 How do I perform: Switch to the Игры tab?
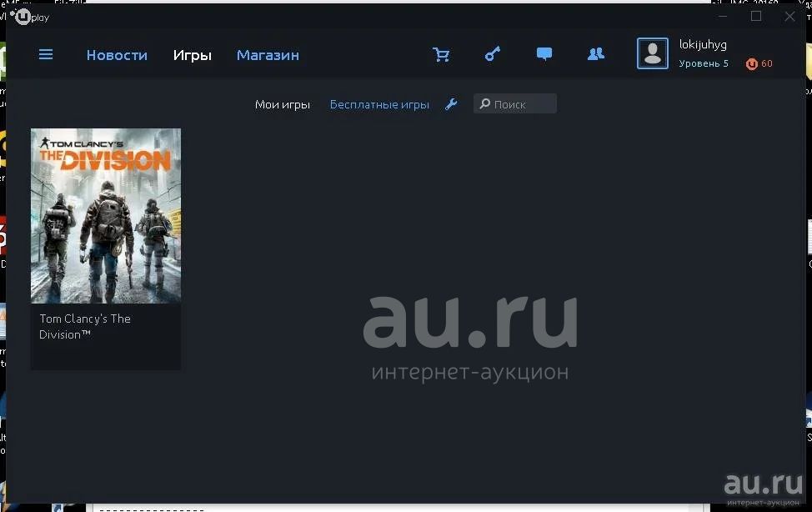click(x=192, y=55)
